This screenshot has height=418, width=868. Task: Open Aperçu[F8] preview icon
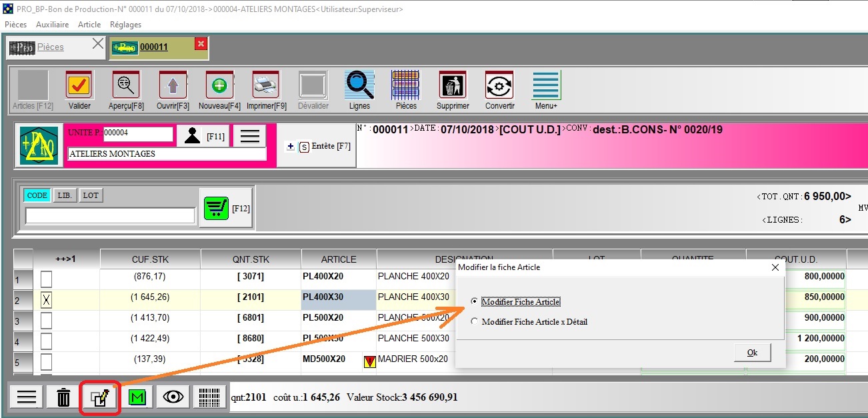pyautogui.click(x=126, y=85)
